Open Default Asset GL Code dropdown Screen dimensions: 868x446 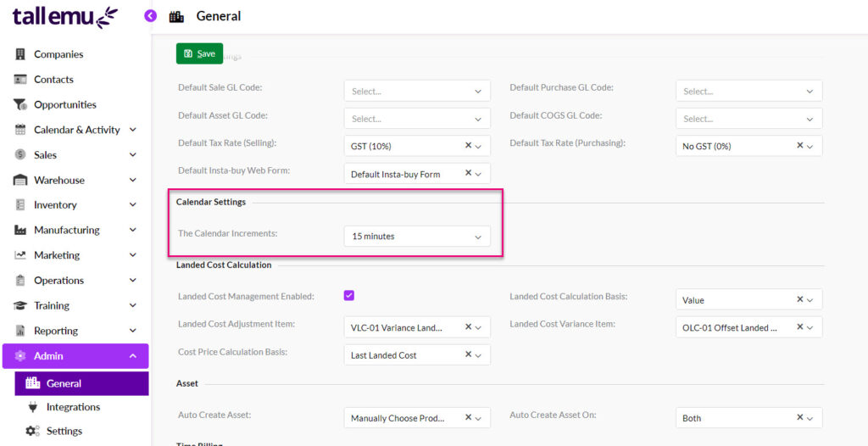coord(417,118)
